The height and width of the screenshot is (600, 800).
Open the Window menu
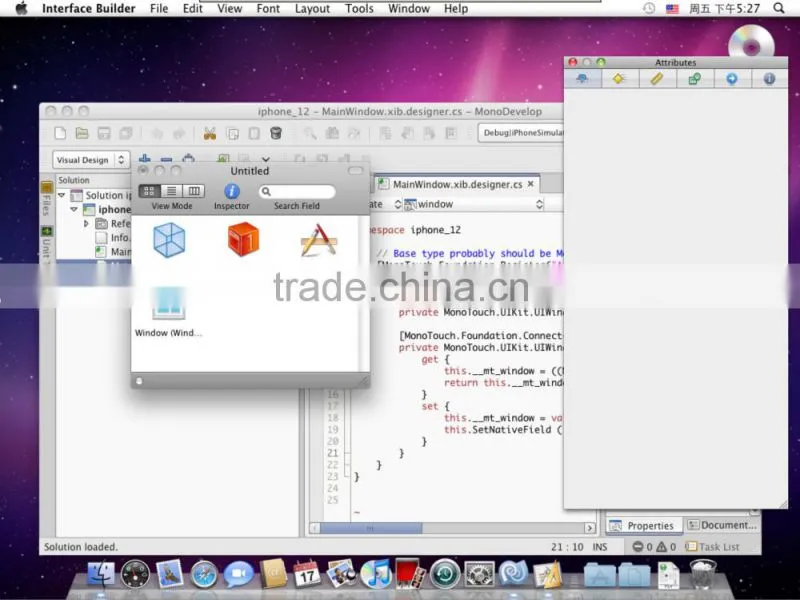tap(409, 9)
